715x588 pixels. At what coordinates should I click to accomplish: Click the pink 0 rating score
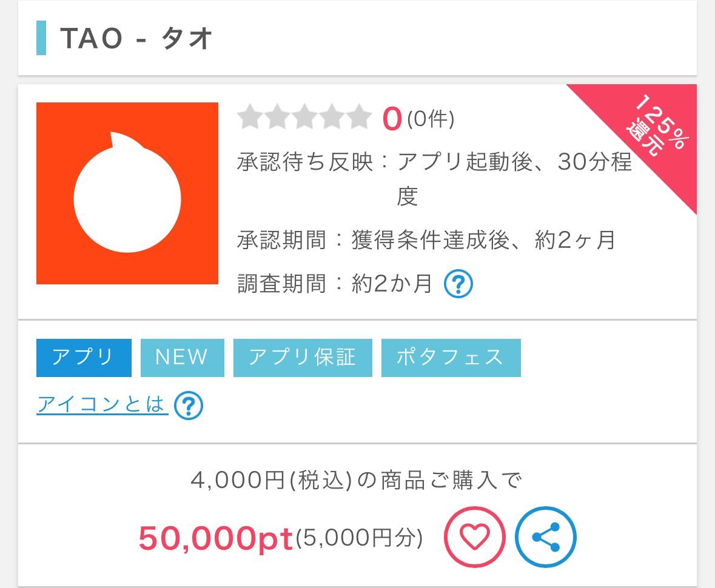pyautogui.click(x=392, y=119)
